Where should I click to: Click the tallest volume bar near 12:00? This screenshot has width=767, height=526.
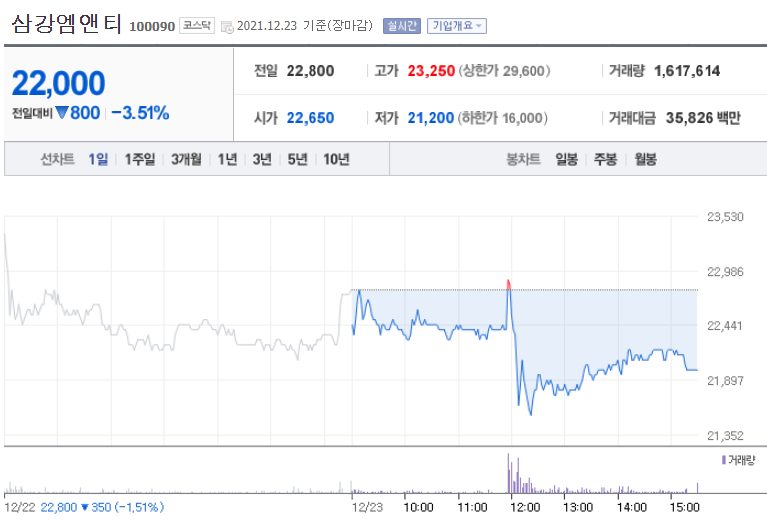pyautogui.click(x=508, y=473)
